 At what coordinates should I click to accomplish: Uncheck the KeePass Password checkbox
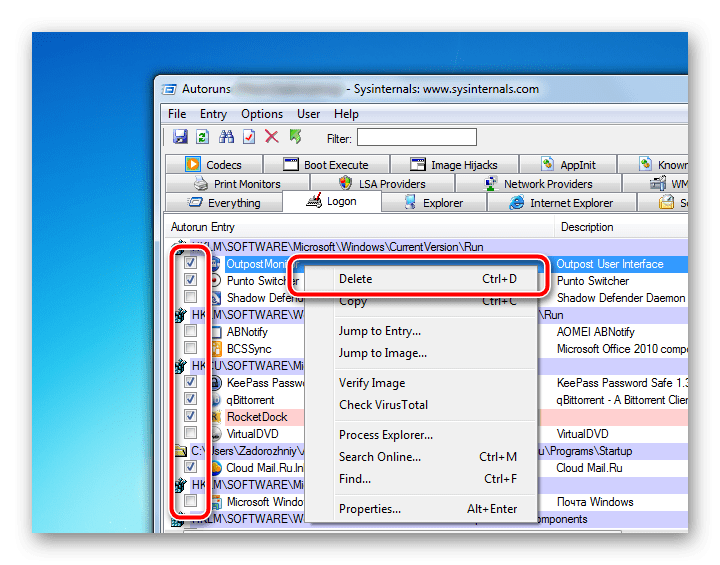tap(190, 382)
